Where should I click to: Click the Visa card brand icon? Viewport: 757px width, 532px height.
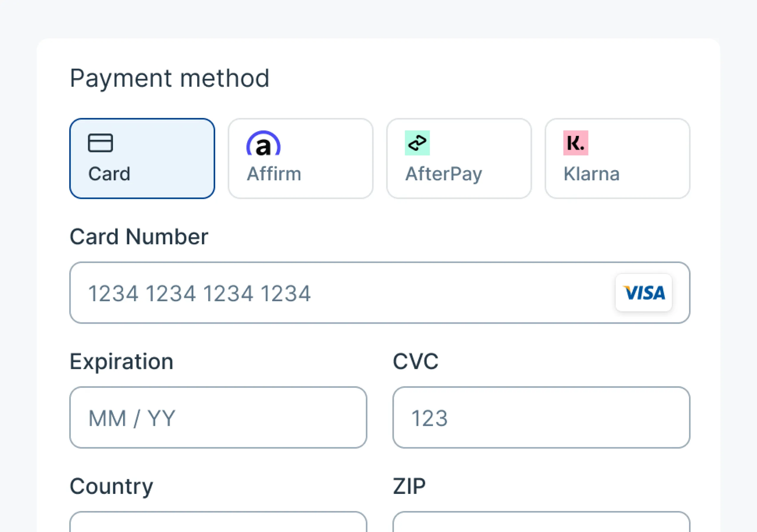643,293
